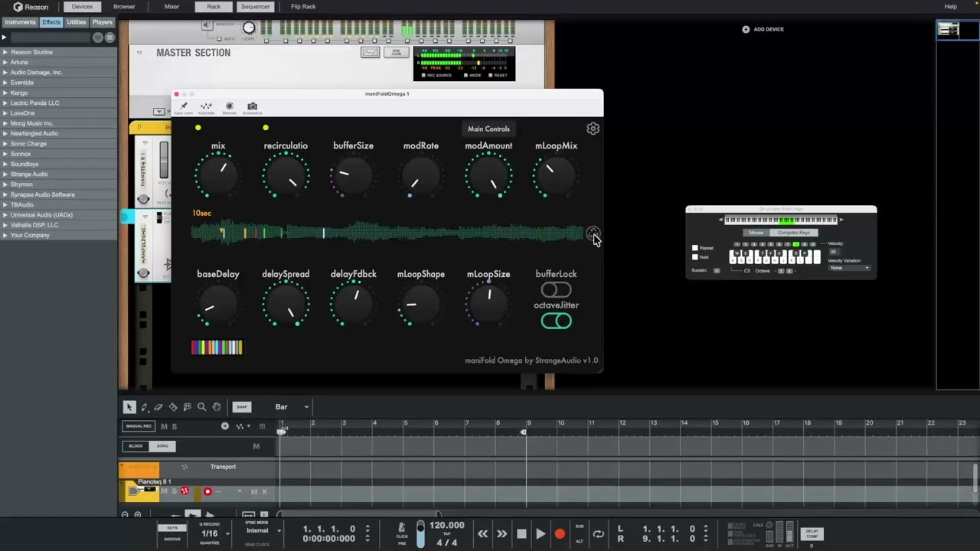Click the BLOCK mode button
The image size is (980, 551).
pyautogui.click(x=136, y=446)
